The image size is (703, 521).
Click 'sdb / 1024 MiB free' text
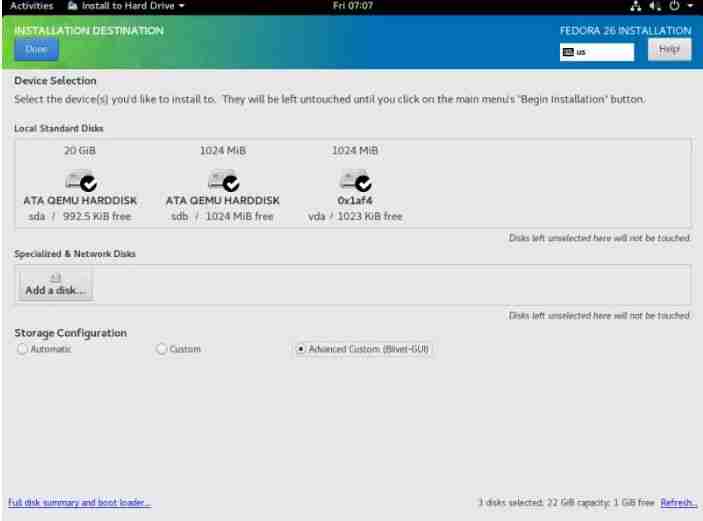pos(222,216)
